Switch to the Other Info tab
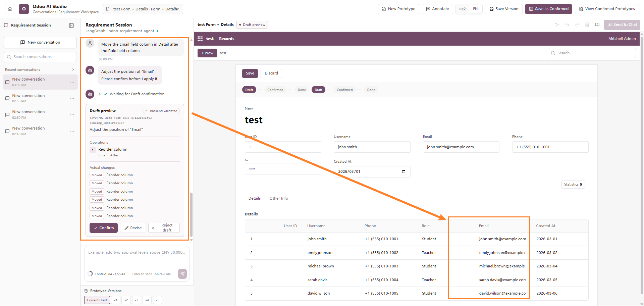Screen dimensions: 644x306 click(279, 199)
